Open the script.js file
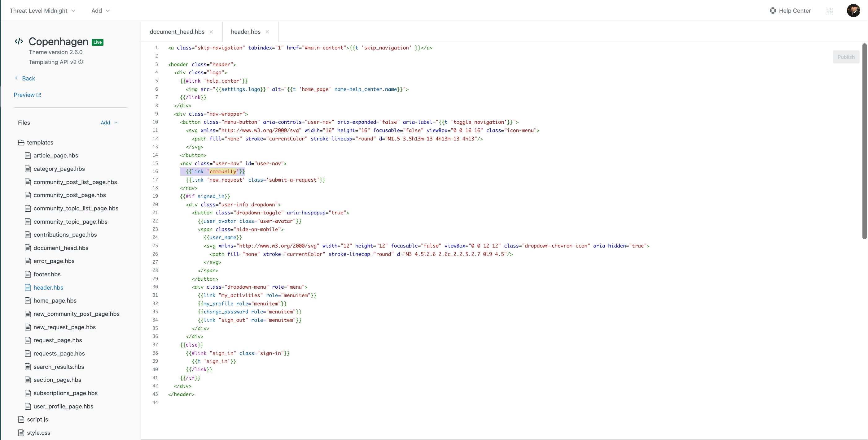868x440 pixels. point(37,419)
